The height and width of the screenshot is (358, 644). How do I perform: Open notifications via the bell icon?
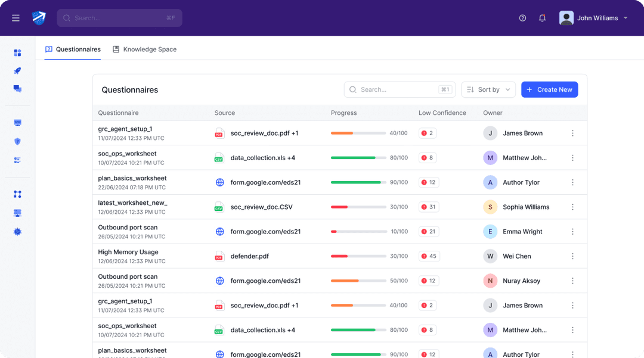coord(542,18)
